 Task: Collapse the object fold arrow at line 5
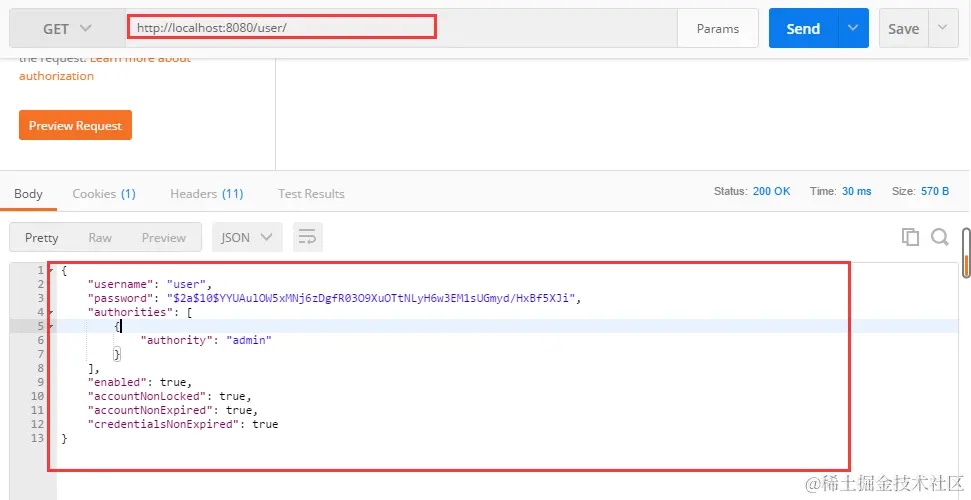click(x=51, y=326)
